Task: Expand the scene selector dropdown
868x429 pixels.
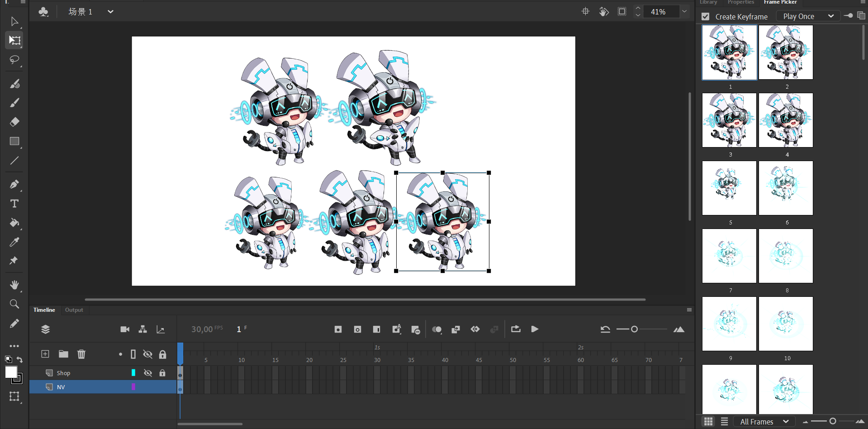Action: pos(110,12)
